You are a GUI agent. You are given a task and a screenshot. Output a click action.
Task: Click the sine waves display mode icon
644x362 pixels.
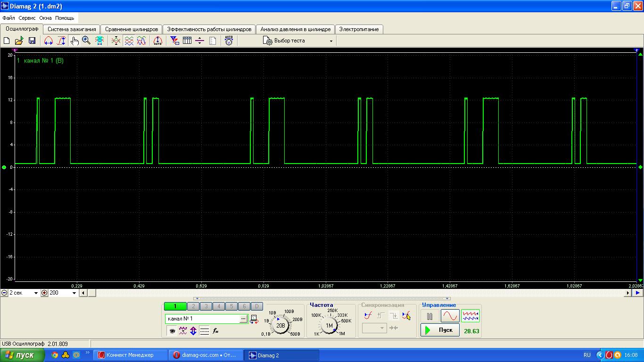click(x=141, y=41)
